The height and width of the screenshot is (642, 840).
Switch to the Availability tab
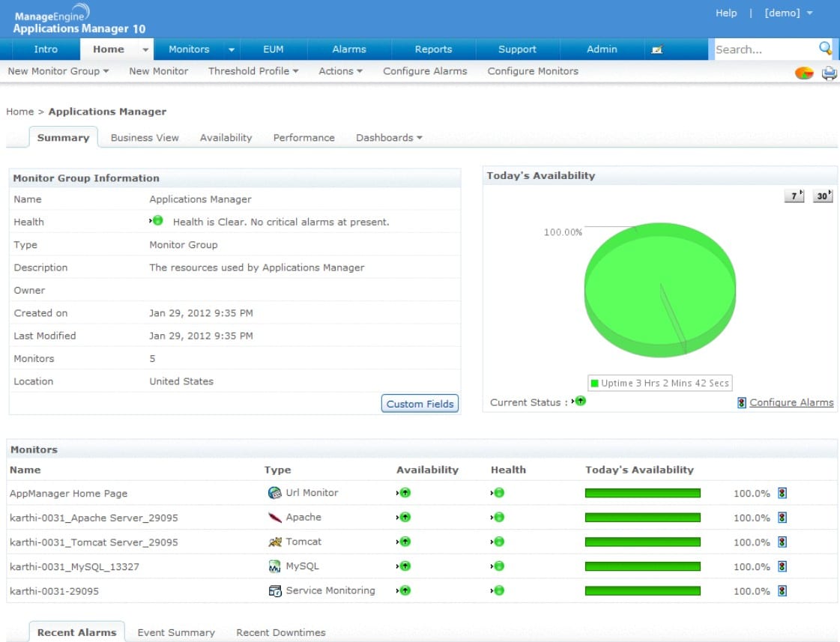[x=226, y=138]
